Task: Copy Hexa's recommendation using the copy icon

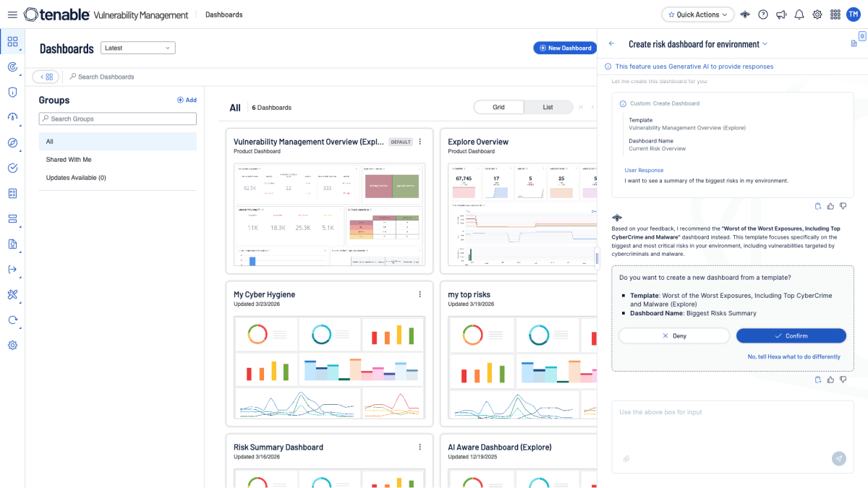Action: [817, 380]
